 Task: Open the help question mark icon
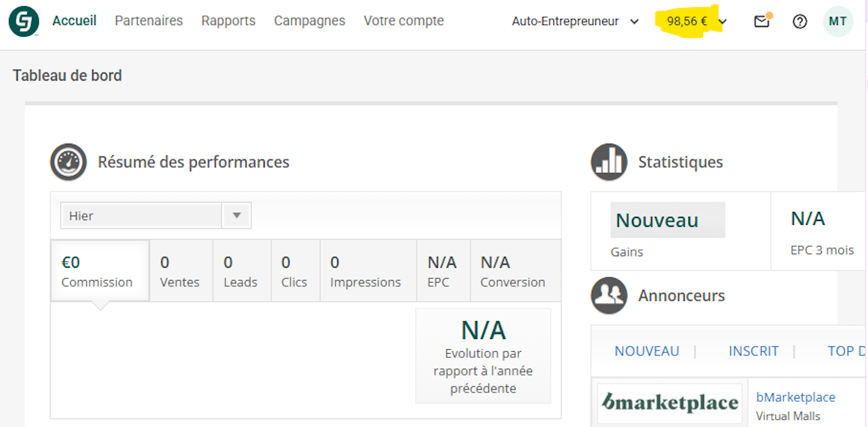800,22
